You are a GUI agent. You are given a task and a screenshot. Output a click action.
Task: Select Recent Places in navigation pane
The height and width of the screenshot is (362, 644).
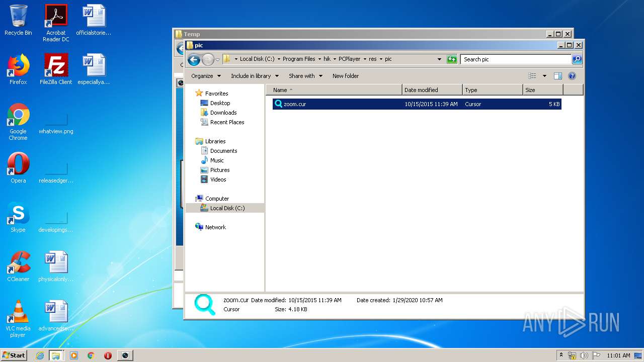point(227,122)
